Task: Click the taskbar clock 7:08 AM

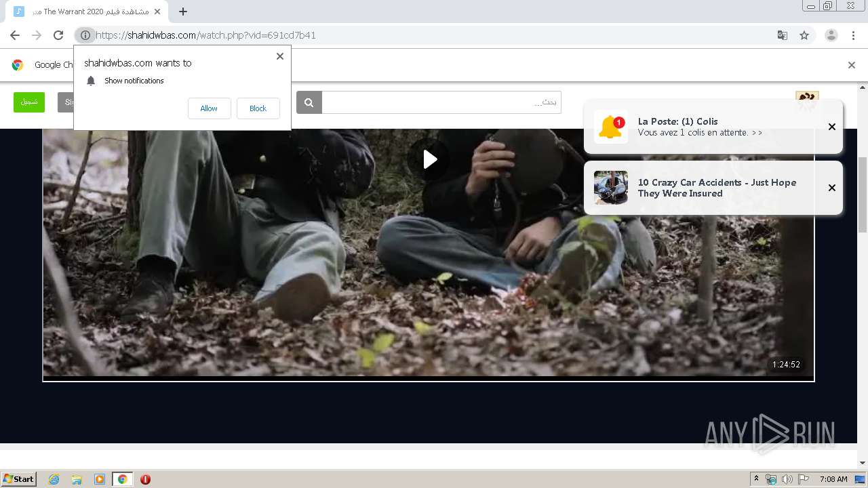Action: (x=833, y=479)
